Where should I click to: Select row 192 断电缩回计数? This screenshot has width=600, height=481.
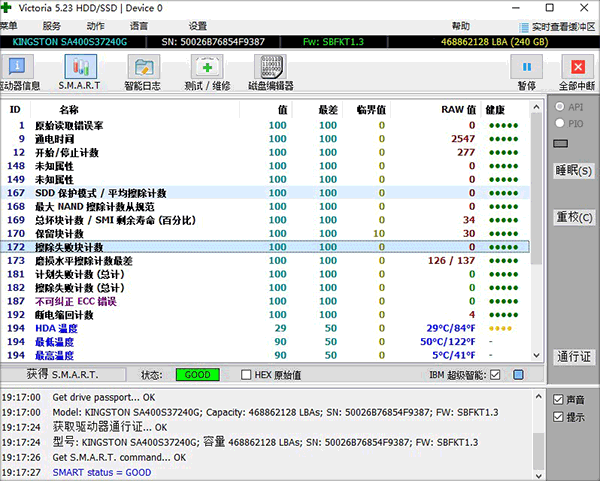click(265, 315)
